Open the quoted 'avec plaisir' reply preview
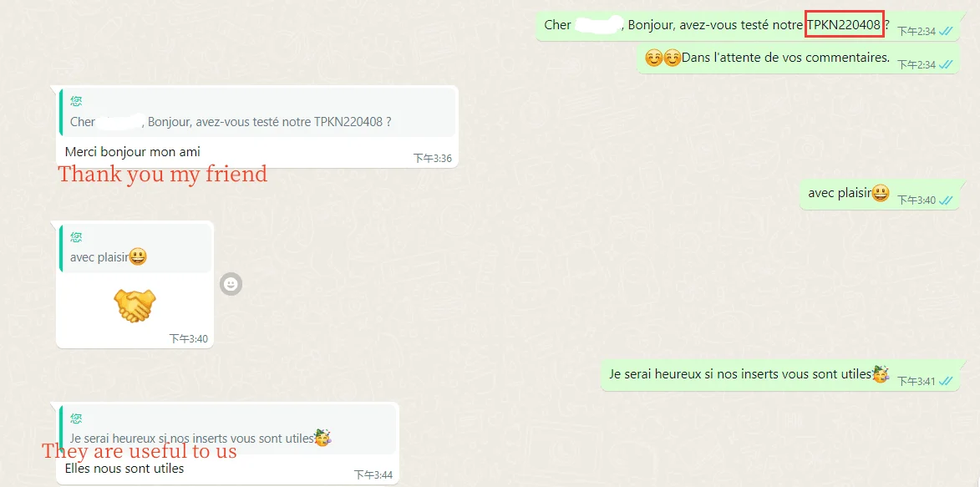This screenshot has height=487, width=980. point(135,248)
